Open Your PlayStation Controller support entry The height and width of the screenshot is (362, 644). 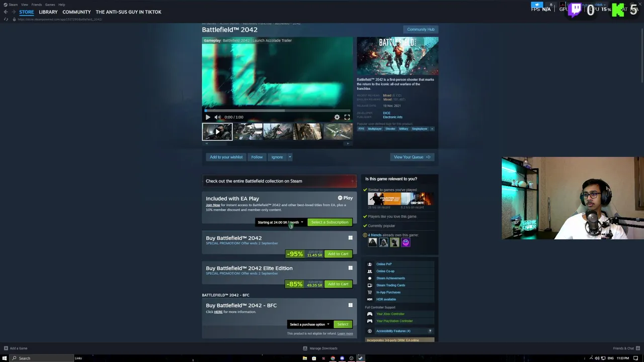point(394,321)
